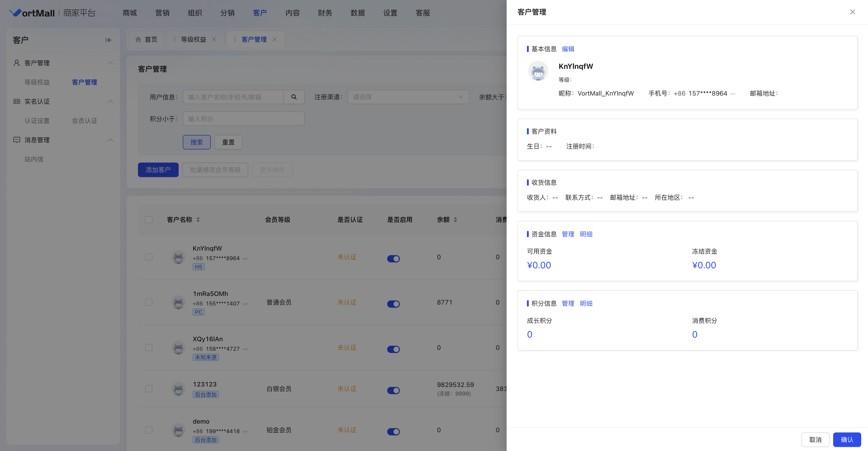Reveal phone number eye icon in drawer
Viewport: 868px width, 451px height.
(733, 94)
